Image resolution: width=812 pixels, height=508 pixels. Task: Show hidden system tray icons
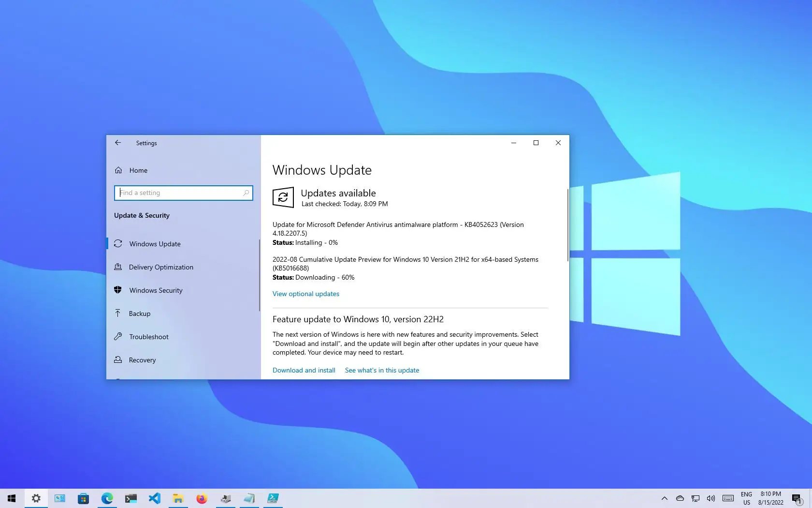pyautogui.click(x=665, y=498)
